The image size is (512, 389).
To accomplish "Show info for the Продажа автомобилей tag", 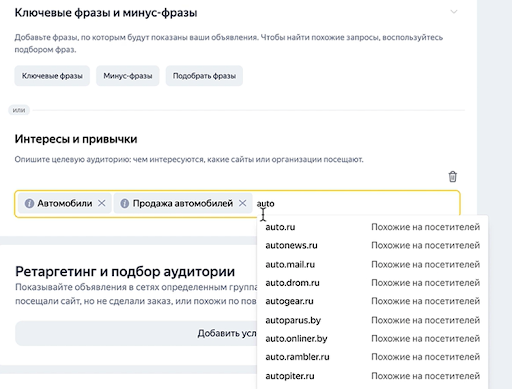I will [x=125, y=203].
